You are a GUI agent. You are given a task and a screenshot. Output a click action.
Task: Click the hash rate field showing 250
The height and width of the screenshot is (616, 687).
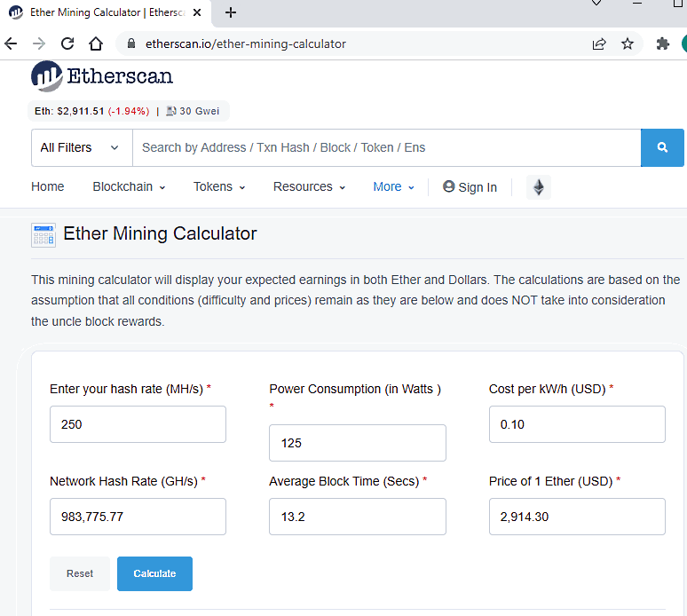138,424
